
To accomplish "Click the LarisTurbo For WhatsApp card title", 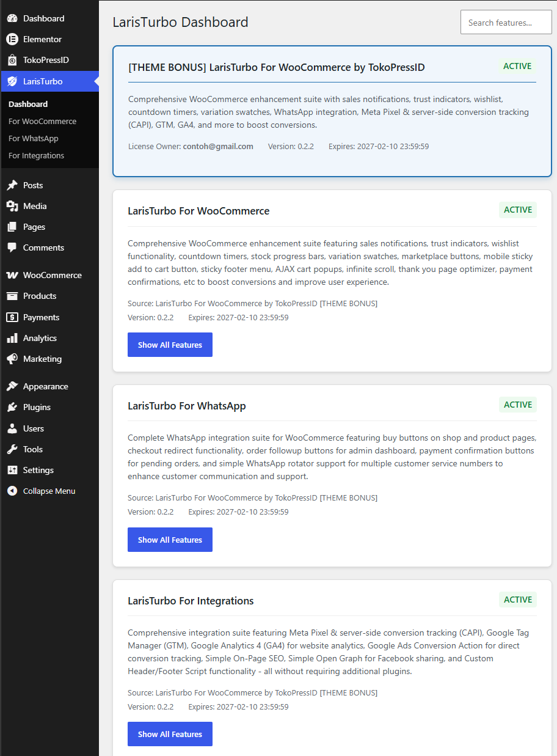I will (x=187, y=406).
